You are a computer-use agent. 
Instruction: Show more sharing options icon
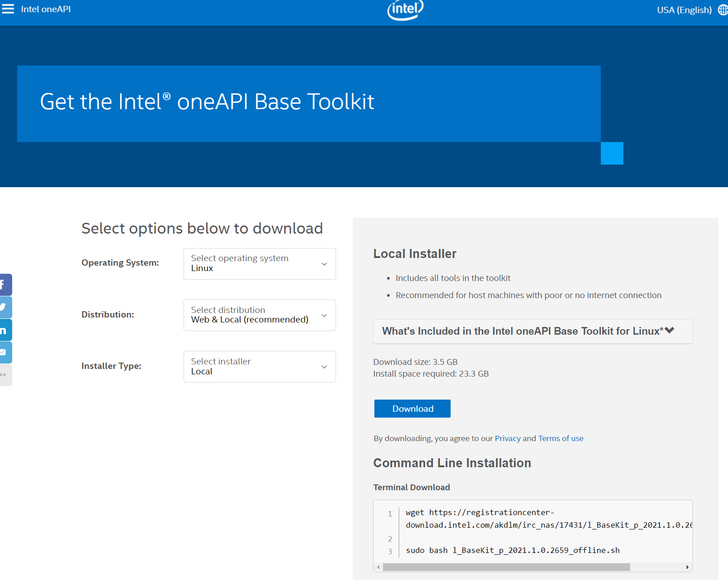point(6,375)
